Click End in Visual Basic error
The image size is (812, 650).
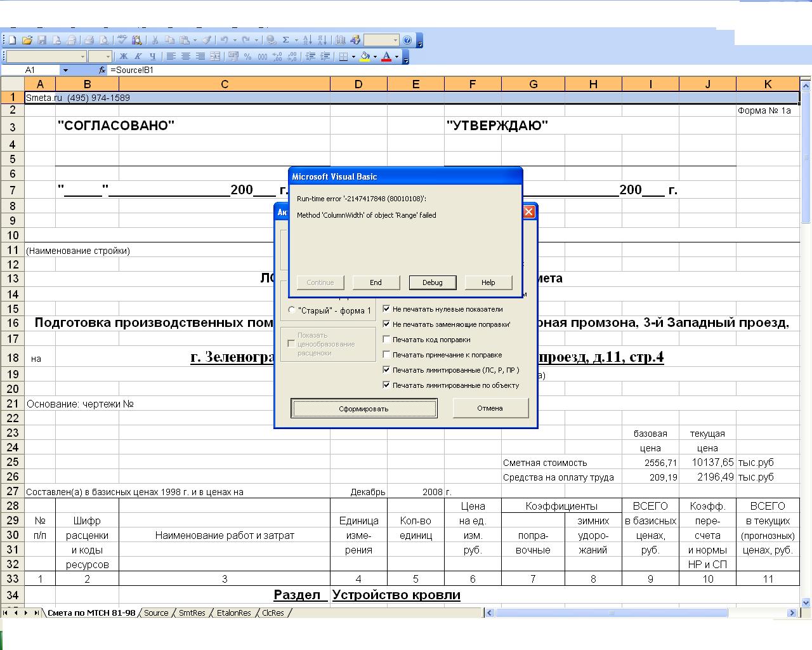pyautogui.click(x=376, y=282)
